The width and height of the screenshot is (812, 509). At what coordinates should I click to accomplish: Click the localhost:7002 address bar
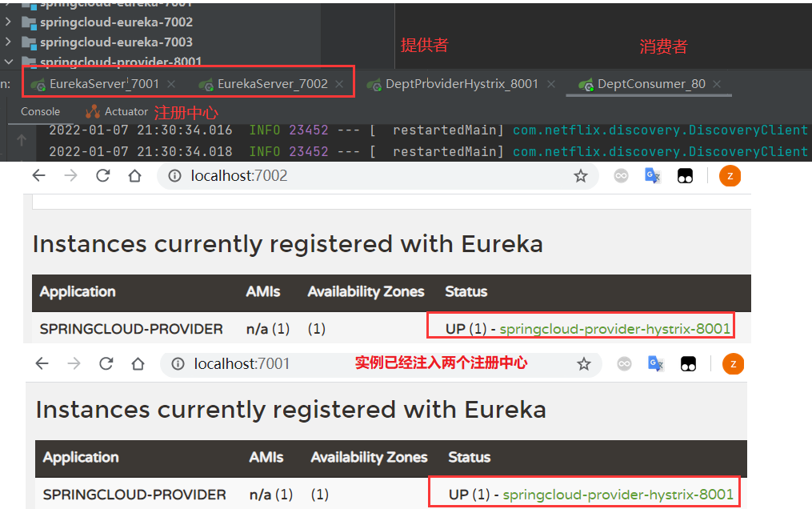(x=378, y=176)
